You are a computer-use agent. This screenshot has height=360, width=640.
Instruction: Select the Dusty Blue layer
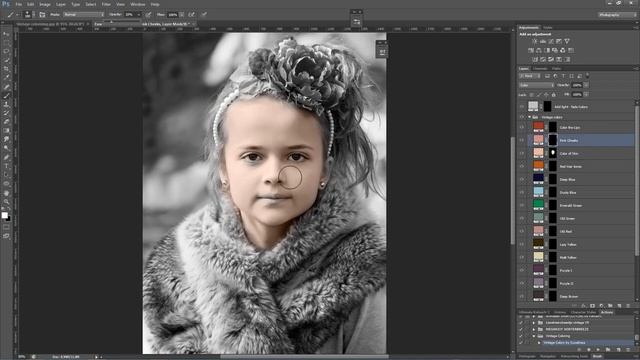coord(581,193)
